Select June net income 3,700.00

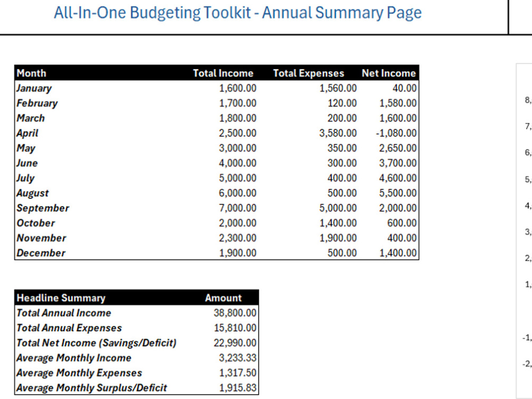pos(397,163)
